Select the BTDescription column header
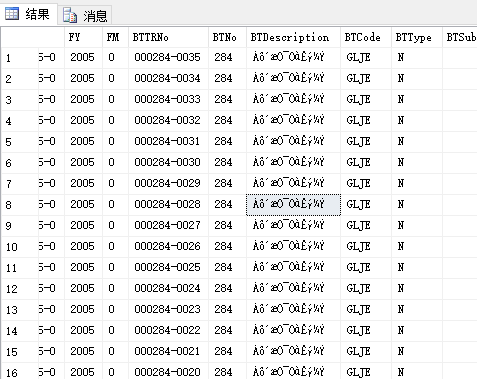 point(293,37)
